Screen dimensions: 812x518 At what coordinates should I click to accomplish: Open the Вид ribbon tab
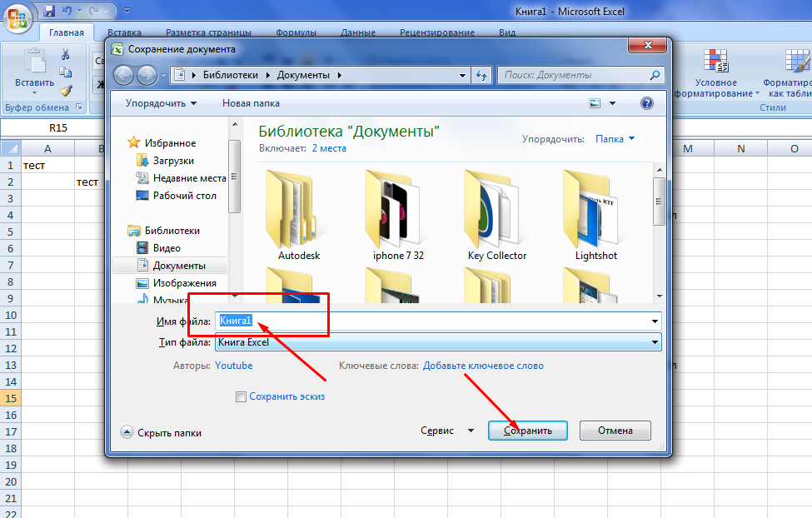point(507,32)
